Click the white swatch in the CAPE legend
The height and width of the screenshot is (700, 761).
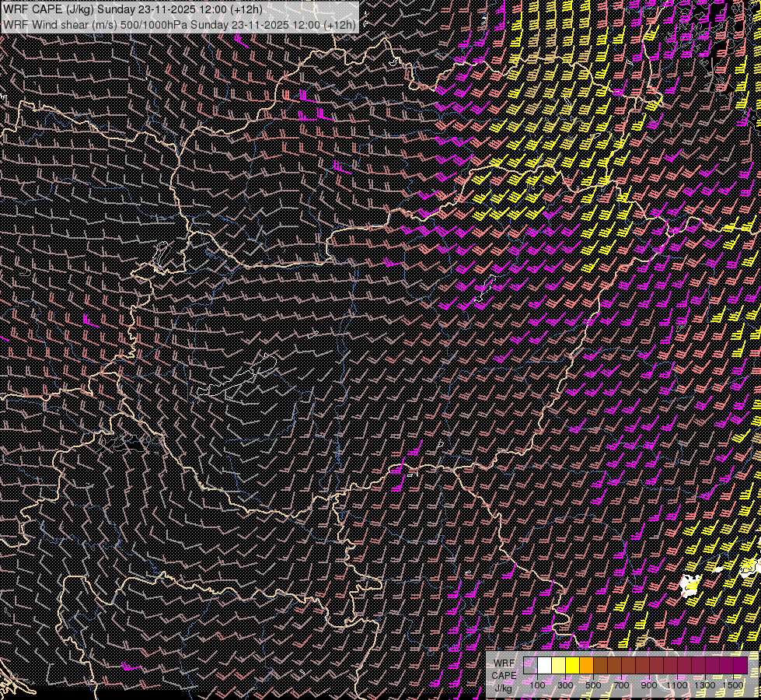coord(545,666)
